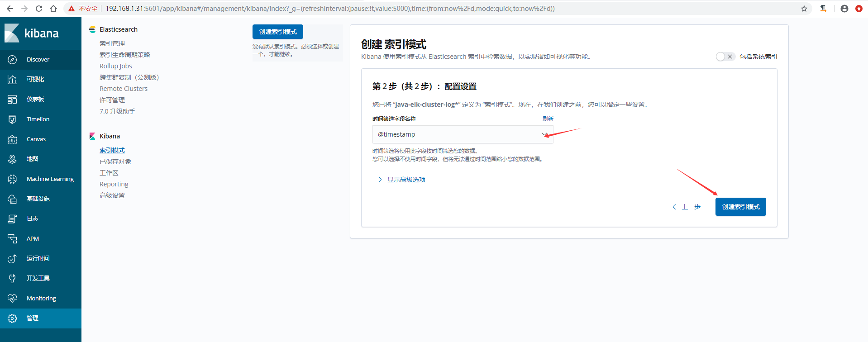Select Rollup Jobs menu item
Viewport: 868px width, 342px height.
pyautogui.click(x=116, y=66)
